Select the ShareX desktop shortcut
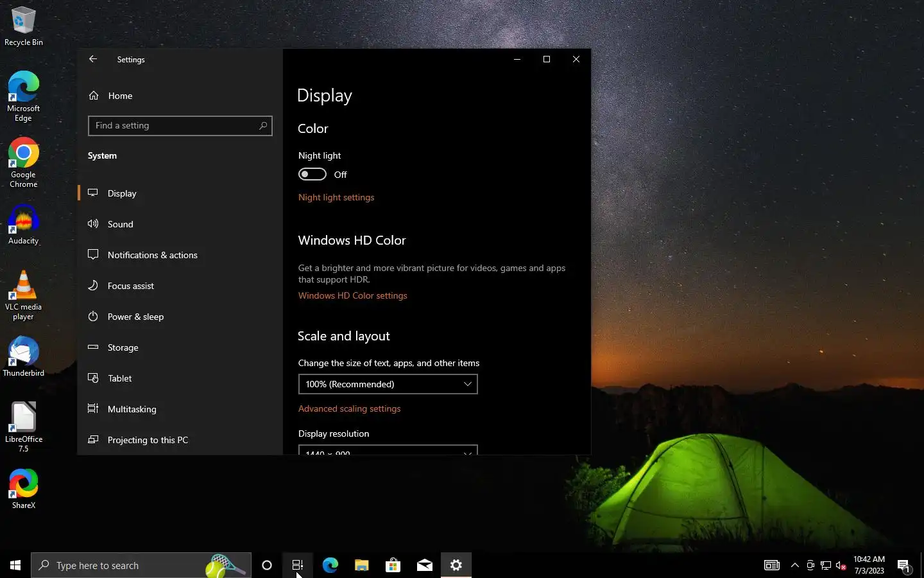 (24, 489)
